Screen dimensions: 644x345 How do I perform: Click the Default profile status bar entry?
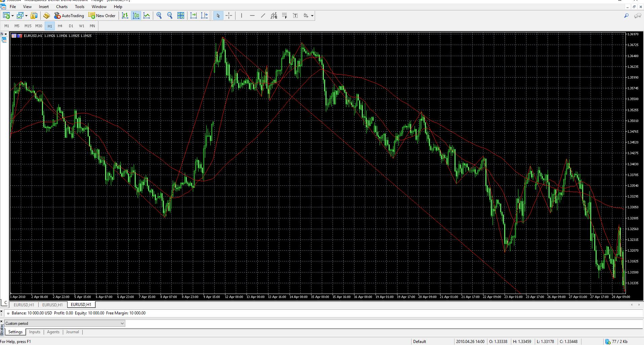(x=420, y=342)
